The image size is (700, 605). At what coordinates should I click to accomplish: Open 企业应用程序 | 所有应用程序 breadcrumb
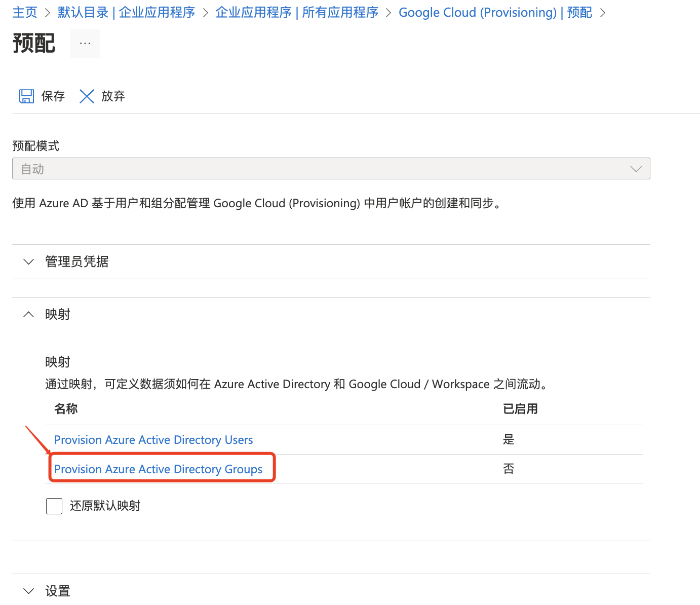point(297,13)
